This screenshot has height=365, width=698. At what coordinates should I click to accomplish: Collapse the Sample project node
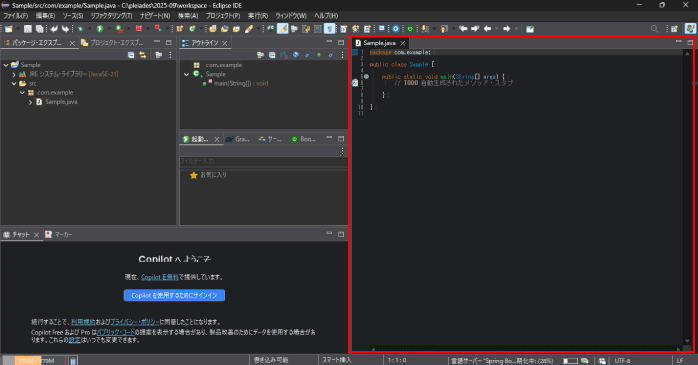(6, 65)
